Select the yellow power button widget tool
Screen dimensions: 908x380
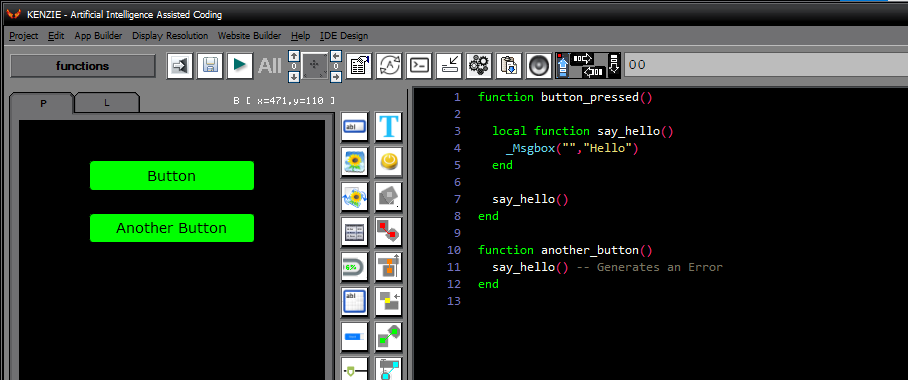pyautogui.click(x=389, y=162)
